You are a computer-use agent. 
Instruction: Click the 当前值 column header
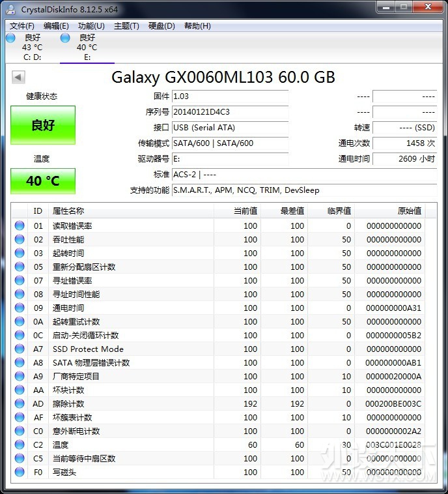pyautogui.click(x=238, y=211)
